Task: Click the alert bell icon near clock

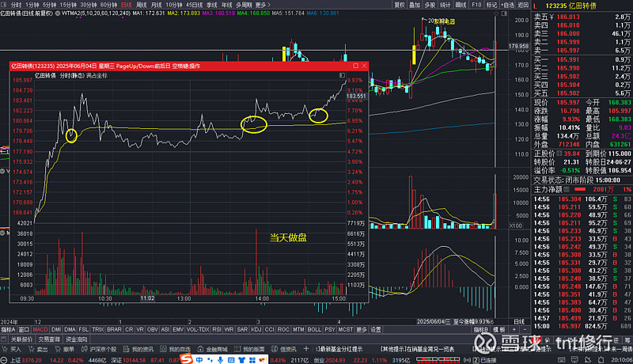Action: pos(601,359)
